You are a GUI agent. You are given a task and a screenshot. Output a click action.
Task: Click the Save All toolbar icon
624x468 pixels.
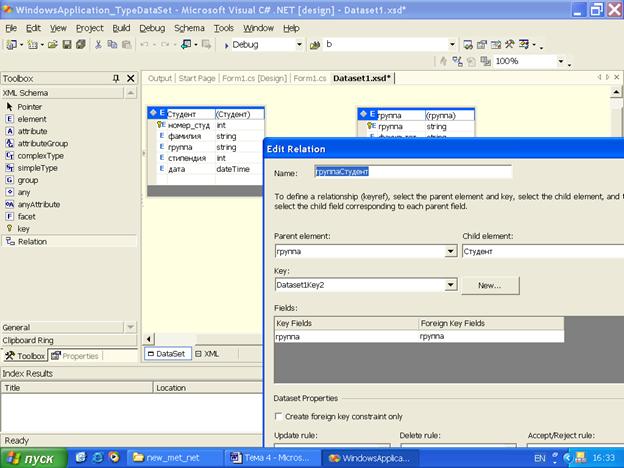81,45
